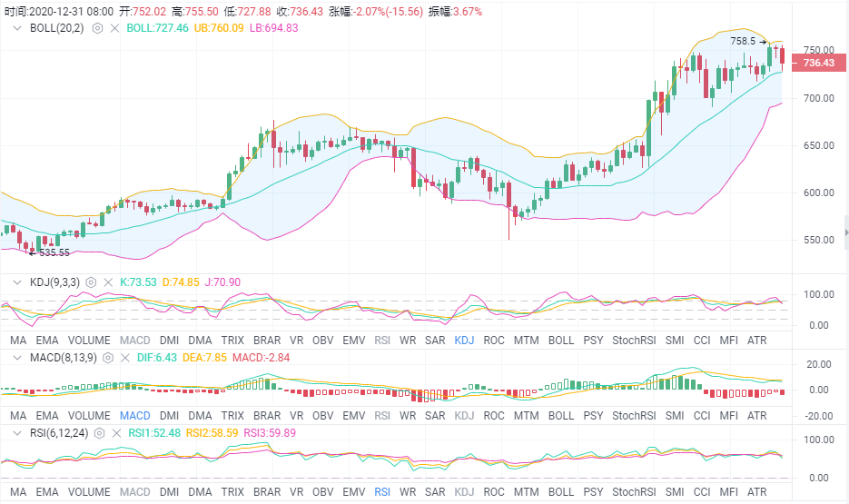Image resolution: width=849 pixels, height=504 pixels.
Task: Select highlighted MACD tab in MACD panel row
Action: 134,415
